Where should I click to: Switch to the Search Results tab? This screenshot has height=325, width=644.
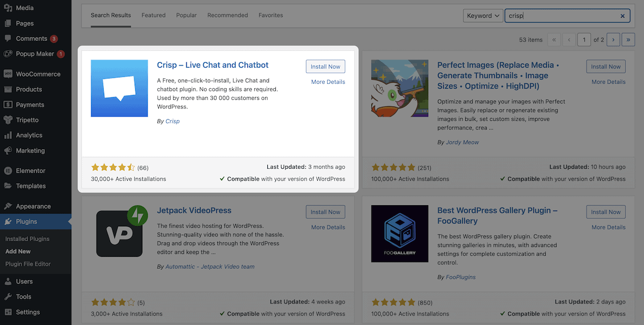(111, 15)
